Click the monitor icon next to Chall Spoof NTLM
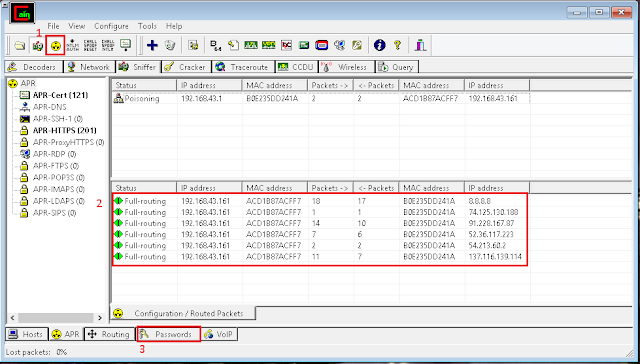640x364 pixels. coord(125,45)
